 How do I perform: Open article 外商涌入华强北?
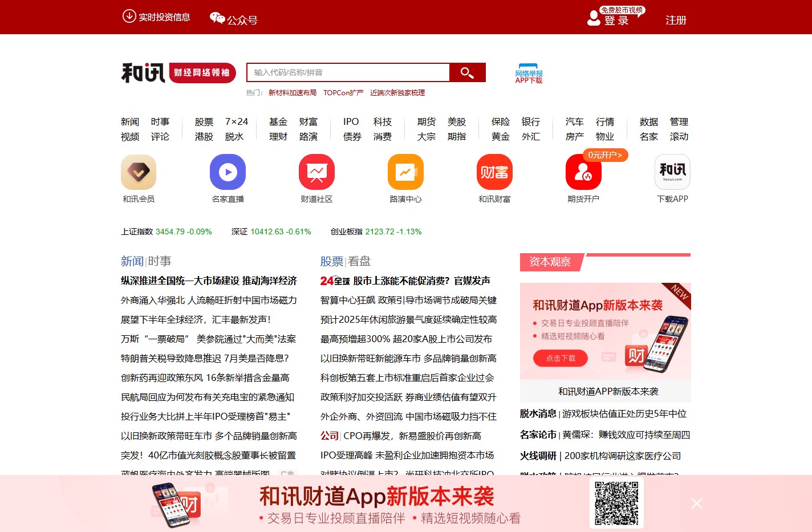209,300
